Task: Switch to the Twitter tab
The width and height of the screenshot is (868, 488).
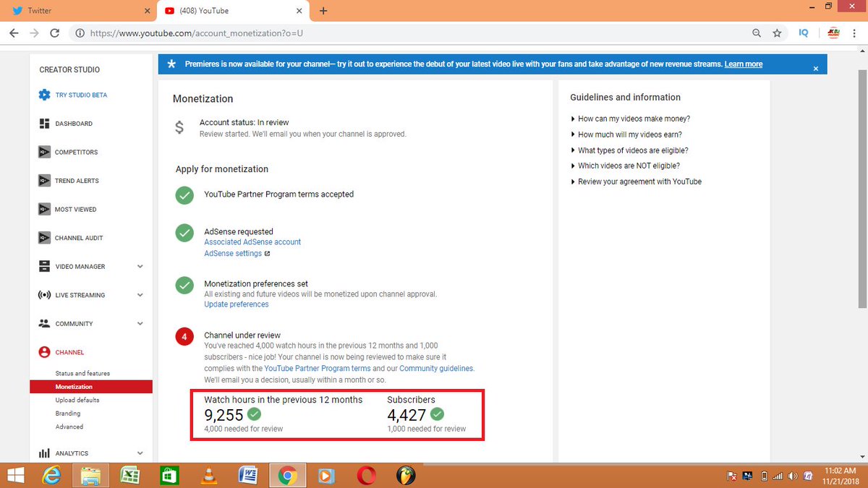Action: click(x=78, y=11)
